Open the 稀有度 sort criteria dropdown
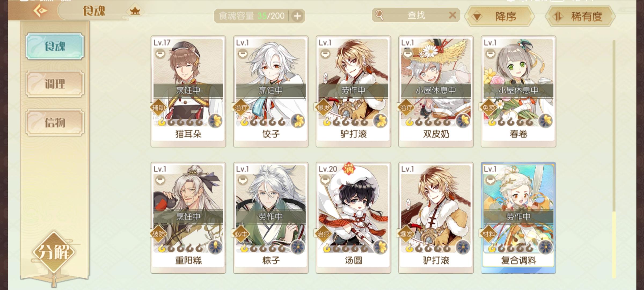Screen dimensions: 644x290 580,16
